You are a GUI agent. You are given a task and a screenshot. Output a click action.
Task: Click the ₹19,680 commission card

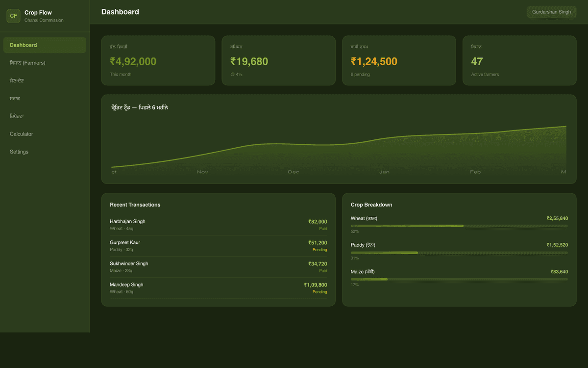coord(278,60)
